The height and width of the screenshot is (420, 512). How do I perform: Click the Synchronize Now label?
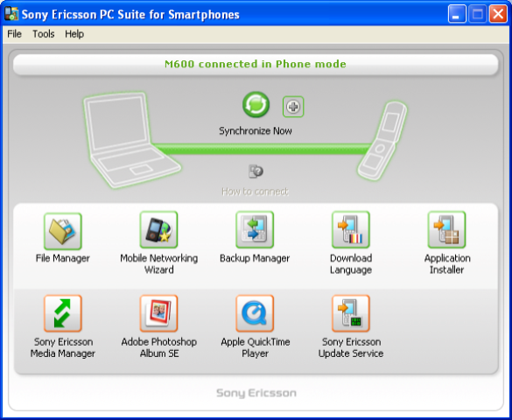pos(256,131)
